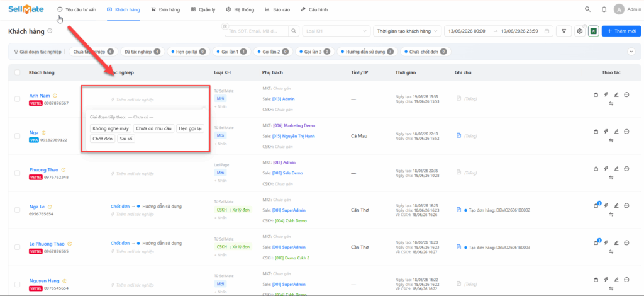Click start date 13/06/2026 00:00 field
The image size is (644, 296).
[467, 31]
